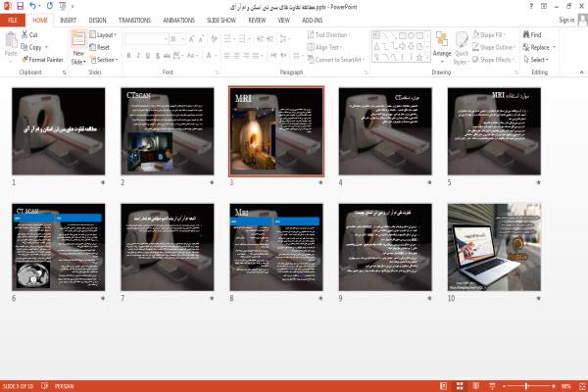Increase font size with the larger A icon
Image resolution: width=588 pixels, height=392 pixels.
pos(192,39)
